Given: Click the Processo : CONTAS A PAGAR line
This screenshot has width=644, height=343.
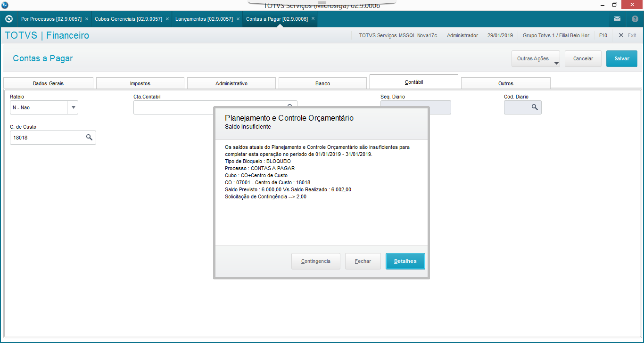Looking at the screenshot, I should [260, 168].
